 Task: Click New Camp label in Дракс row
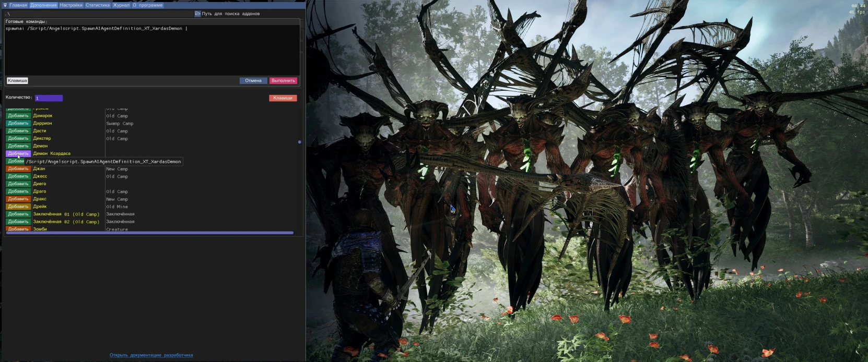coord(117,199)
